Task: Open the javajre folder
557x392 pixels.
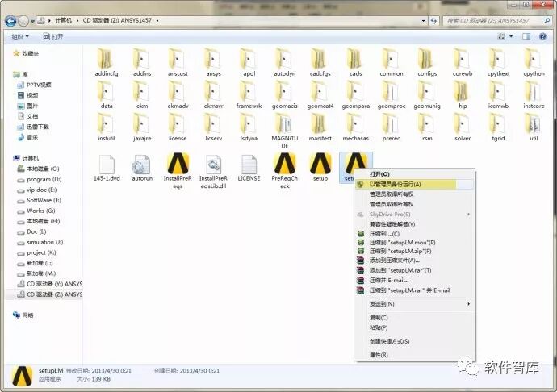Action: point(142,127)
